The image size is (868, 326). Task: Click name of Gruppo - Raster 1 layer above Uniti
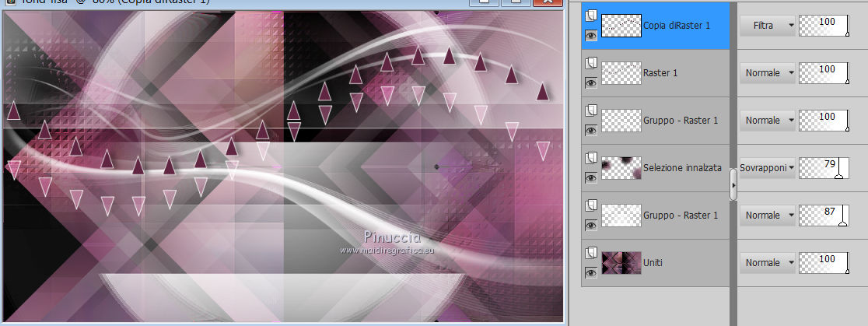point(681,216)
